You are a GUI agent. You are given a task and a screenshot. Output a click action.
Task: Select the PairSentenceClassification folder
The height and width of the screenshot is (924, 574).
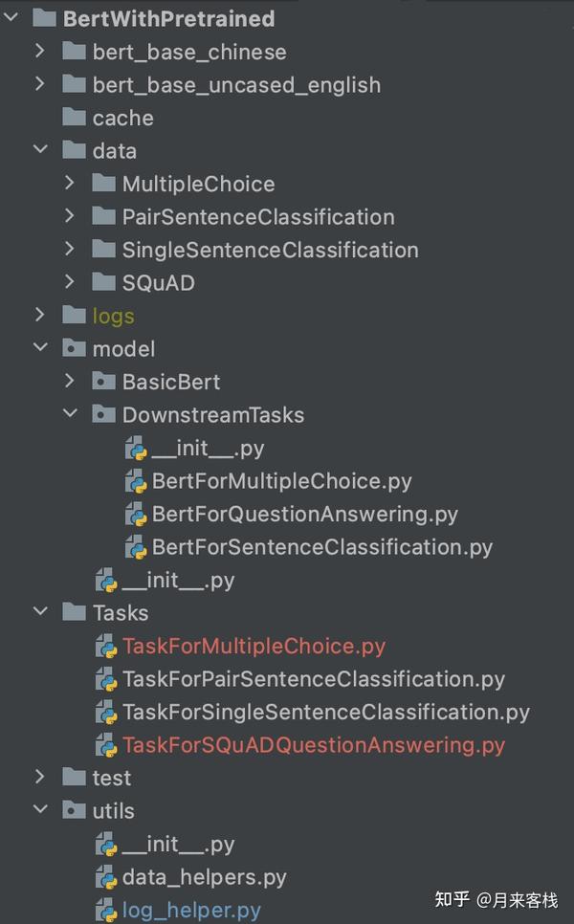(x=257, y=217)
